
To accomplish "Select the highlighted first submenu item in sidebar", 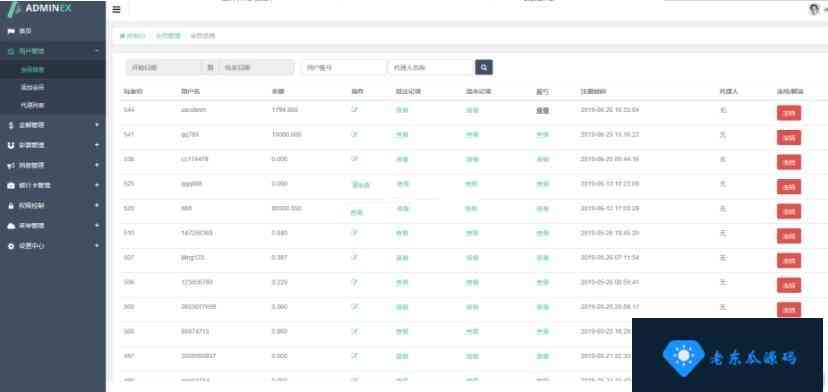I will (53, 69).
